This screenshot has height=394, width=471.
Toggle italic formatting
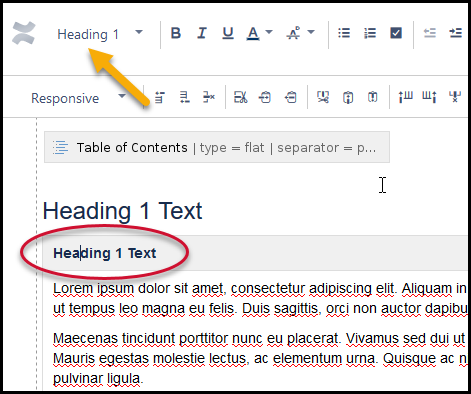pyautogui.click(x=202, y=33)
